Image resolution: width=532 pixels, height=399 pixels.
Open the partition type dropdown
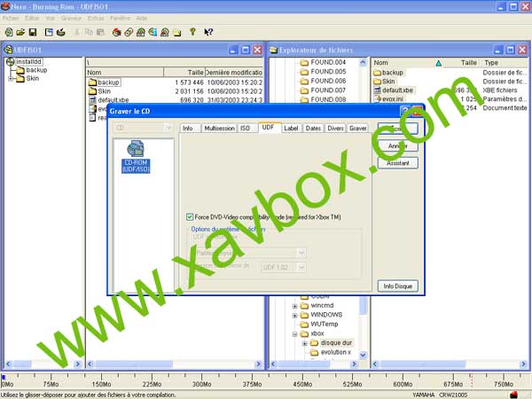[x=301, y=253]
